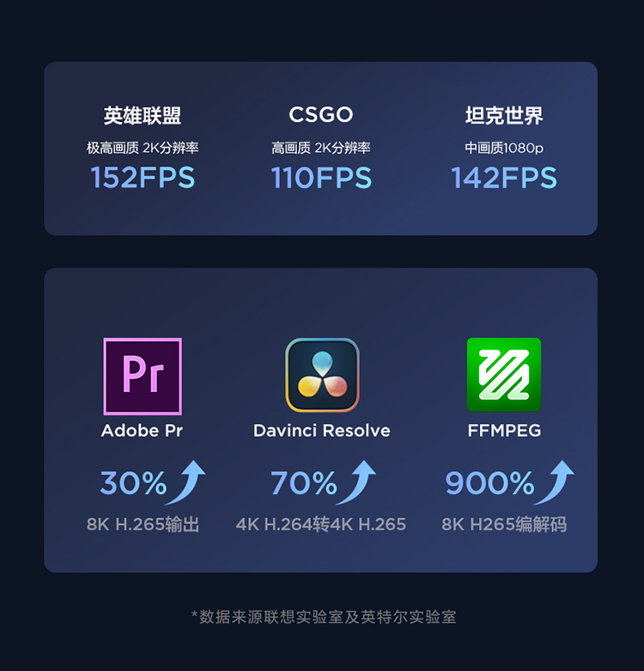The height and width of the screenshot is (671, 644).
Task: Click the green FFMPEG icon
Action: pyautogui.click(x=504, y=375)
